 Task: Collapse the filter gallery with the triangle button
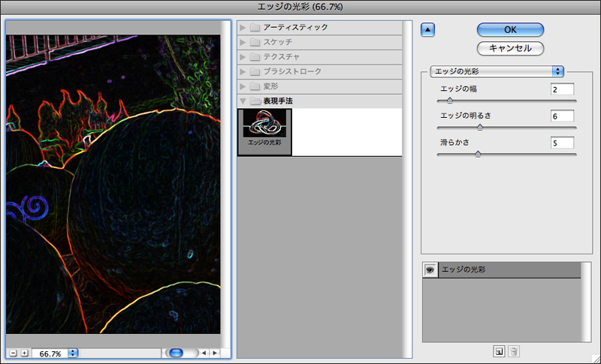click(x=427, y=30)
